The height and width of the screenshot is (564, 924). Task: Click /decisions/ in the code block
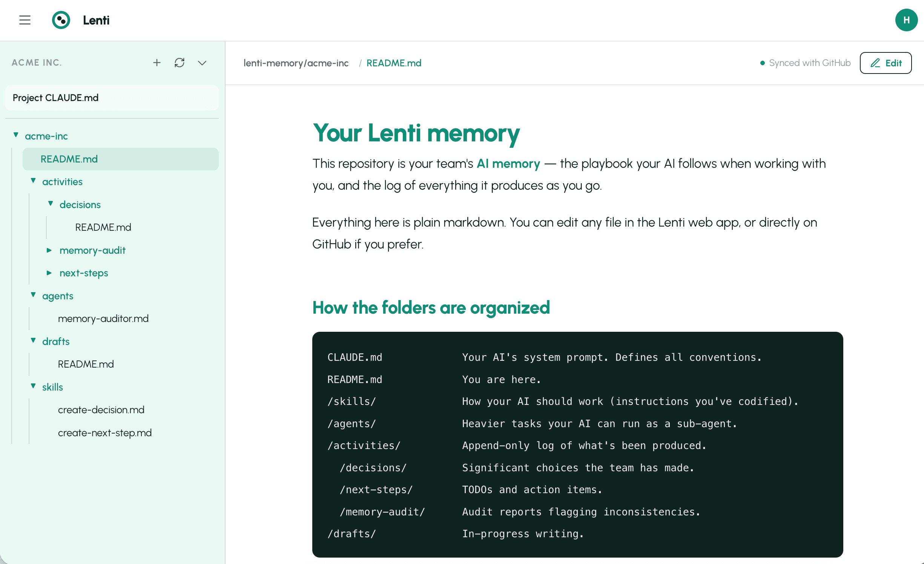(373, 468)
